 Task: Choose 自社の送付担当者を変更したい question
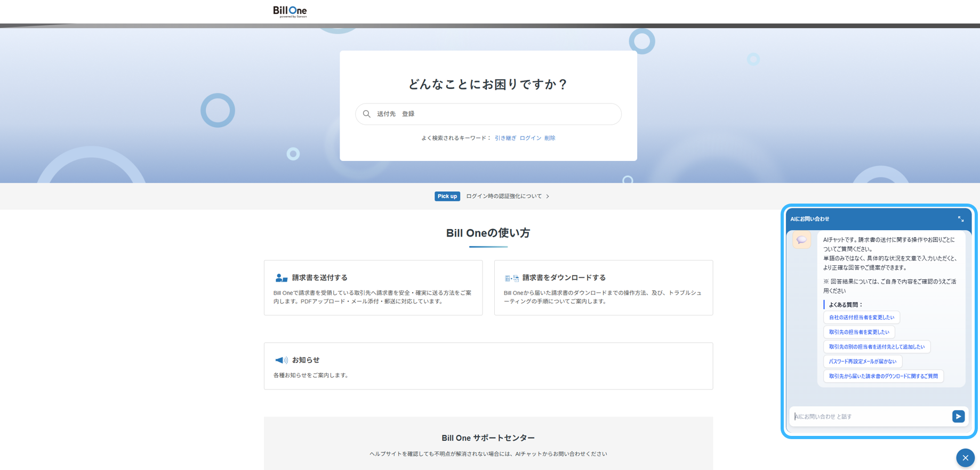point(862,318)
